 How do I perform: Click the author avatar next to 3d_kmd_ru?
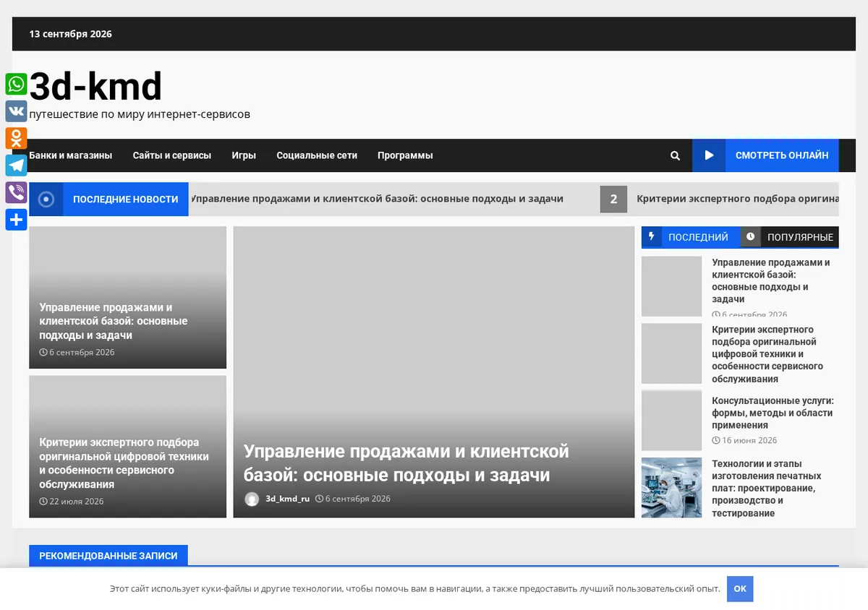coord(252,499)
